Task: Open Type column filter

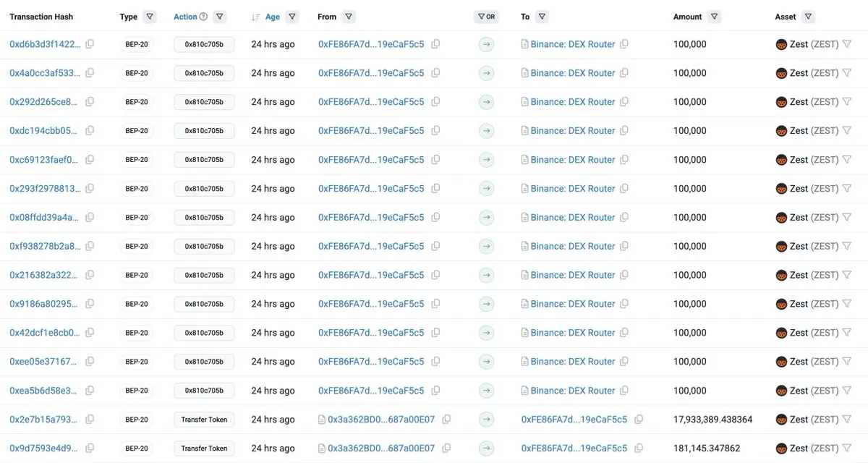Action: click(150, 17)
